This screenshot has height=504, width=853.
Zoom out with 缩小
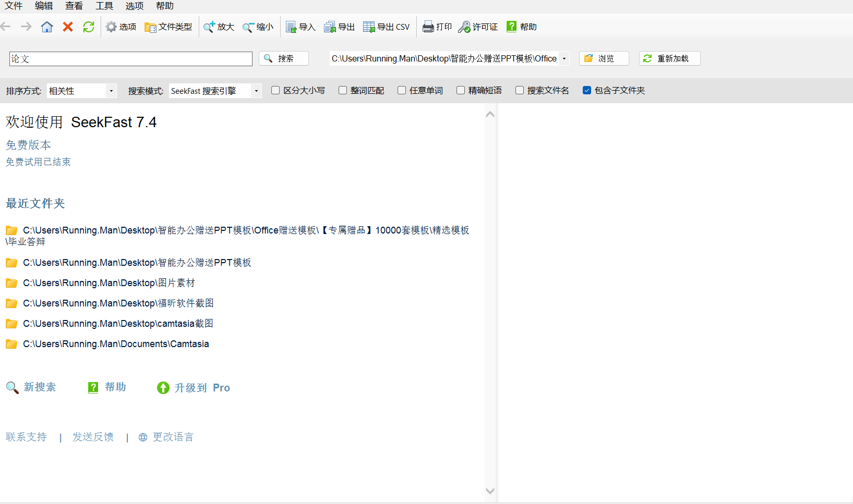pyautogui.click(x=258, y=27)
